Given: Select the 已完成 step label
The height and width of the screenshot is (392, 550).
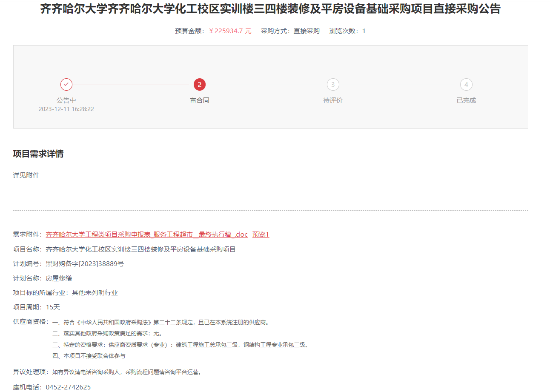Looking at the screenshot, I should point(466,100).
